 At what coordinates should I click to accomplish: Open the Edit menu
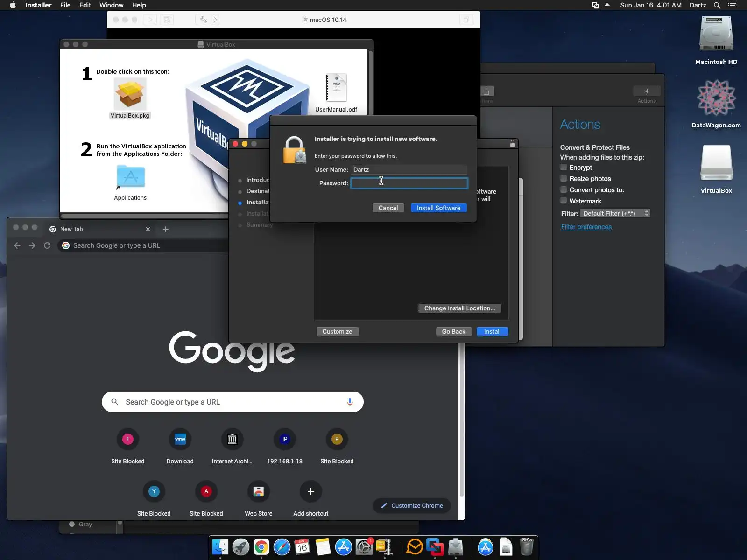85,5
